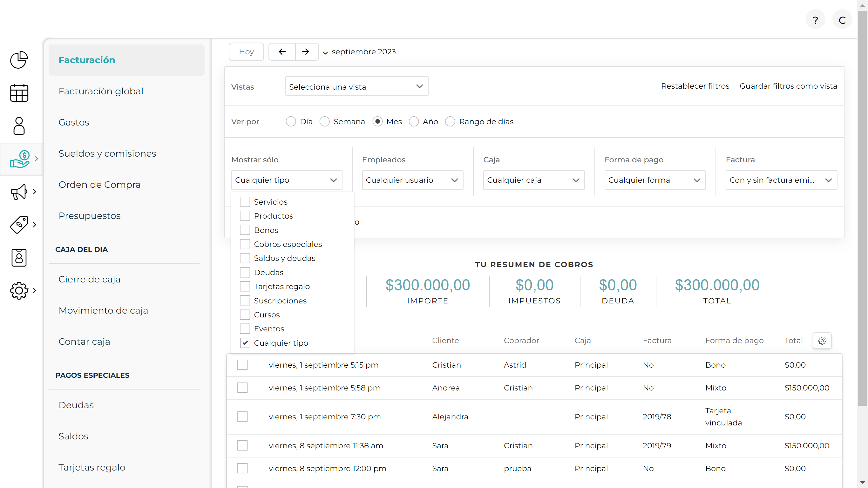868x488 pixels.
Task: Check the Productos option
Action: click(x=245, y=216)
